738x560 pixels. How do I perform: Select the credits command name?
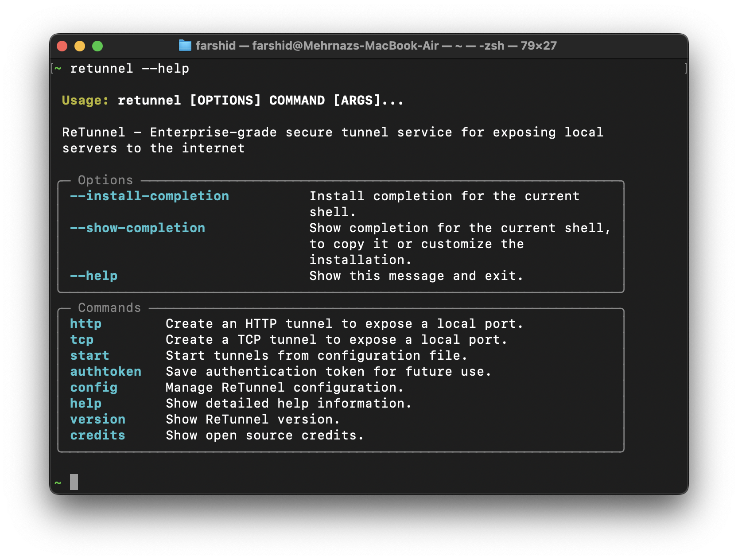point(97,435)
